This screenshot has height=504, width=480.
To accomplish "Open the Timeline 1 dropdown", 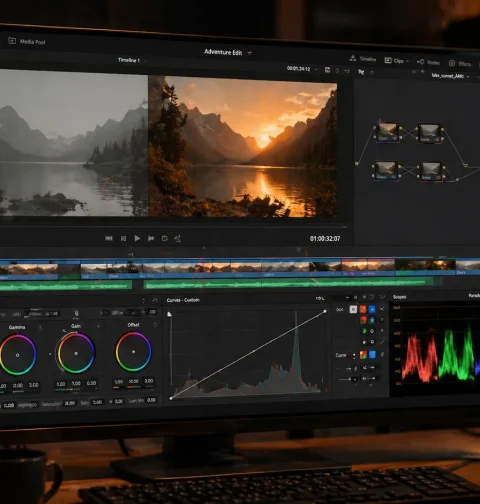I will pyautogui.click(x=145, y=61).
